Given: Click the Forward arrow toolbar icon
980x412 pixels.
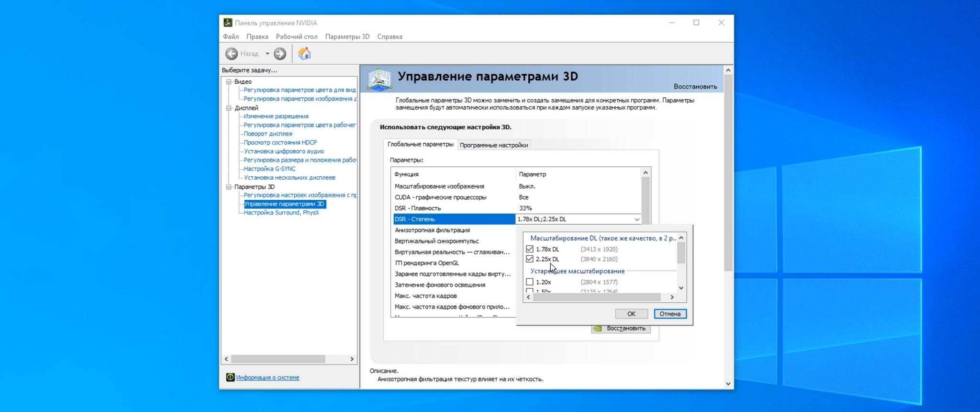Looking at the screenshot, I should coord(280,54).
